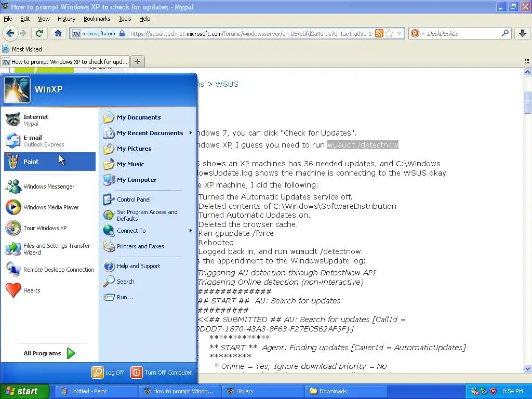
Task: Open the Downloads arrow button
Action: click(523, 33)
